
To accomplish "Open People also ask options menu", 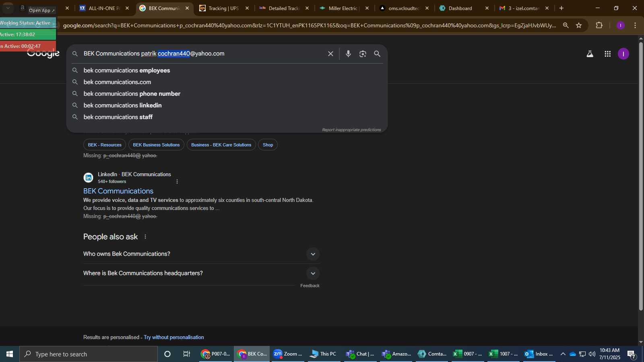I will [x=145, y=237].
